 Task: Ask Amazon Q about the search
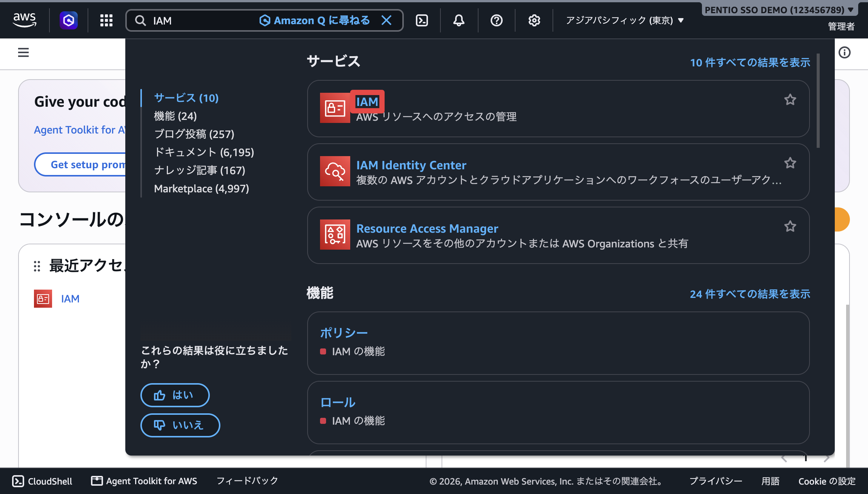(x=315, y=20)
